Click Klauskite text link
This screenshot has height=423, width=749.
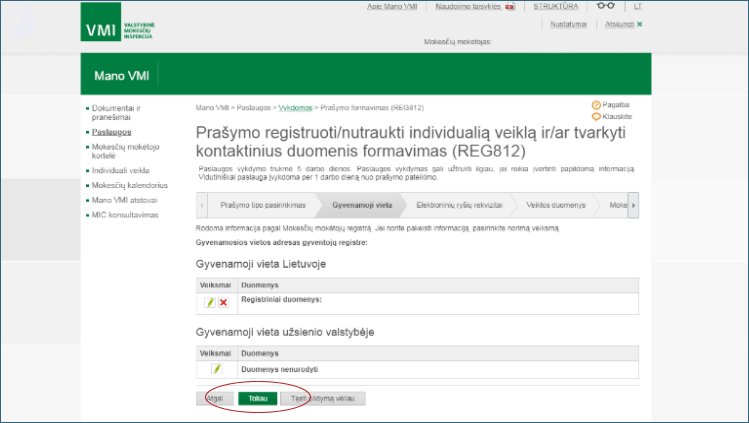tap(617, 116)
